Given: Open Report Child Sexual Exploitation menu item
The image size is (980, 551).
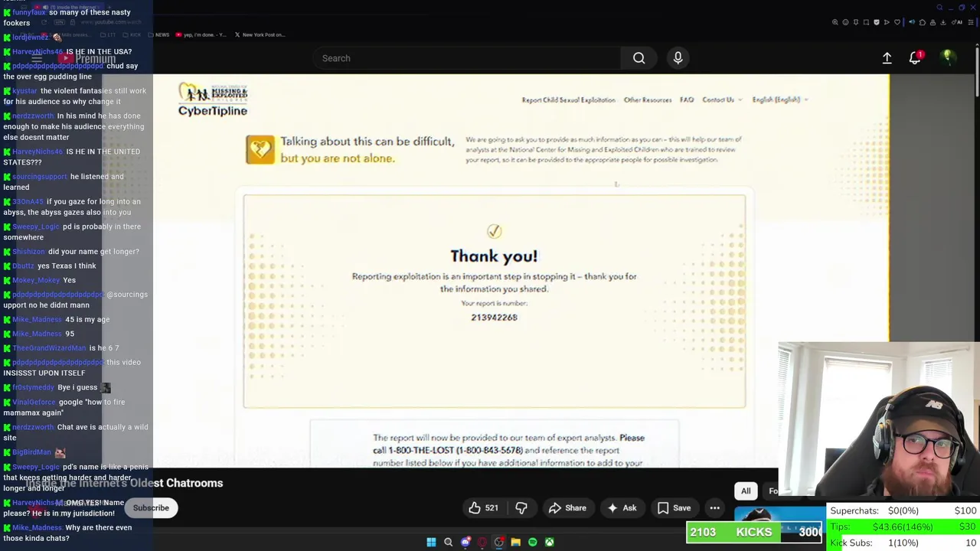Looking at the screenshot, I should [x=568, y=99].
